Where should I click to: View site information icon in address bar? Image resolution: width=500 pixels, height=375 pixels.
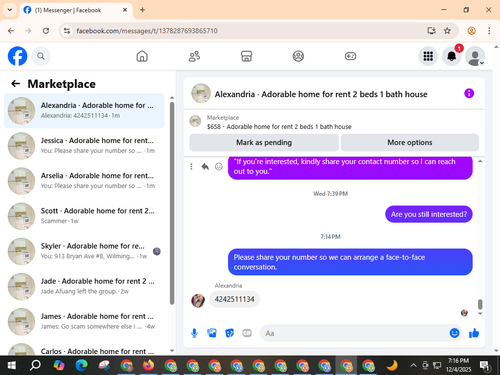[x=67, y=31]
